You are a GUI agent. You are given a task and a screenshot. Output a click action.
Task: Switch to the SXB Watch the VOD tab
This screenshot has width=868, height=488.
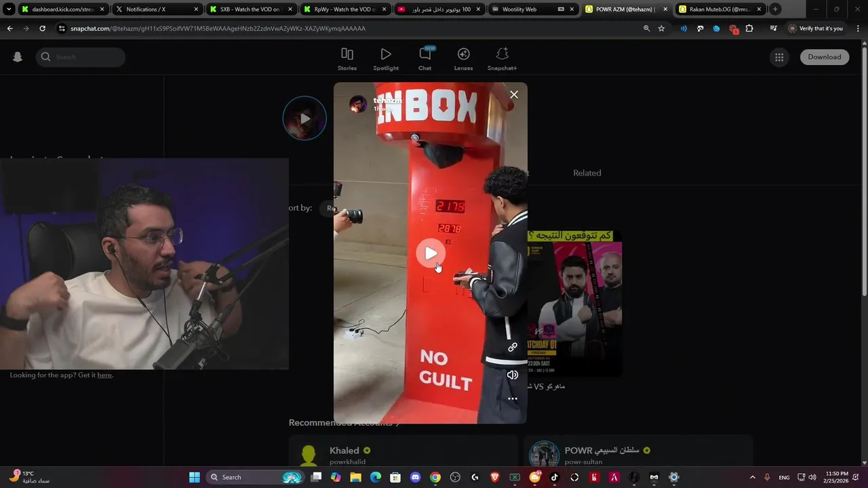(250, 9)
